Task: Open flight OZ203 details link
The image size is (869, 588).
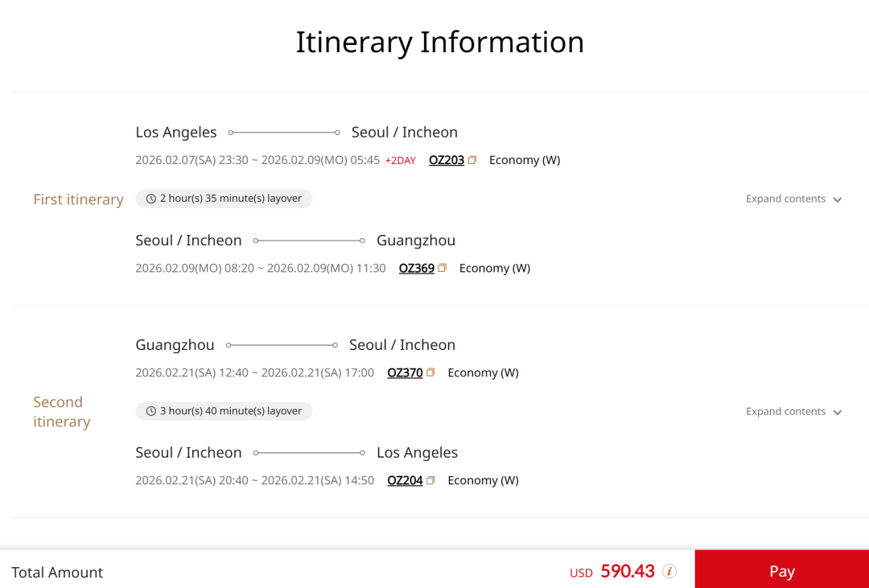Action: [x=447, y=160]
